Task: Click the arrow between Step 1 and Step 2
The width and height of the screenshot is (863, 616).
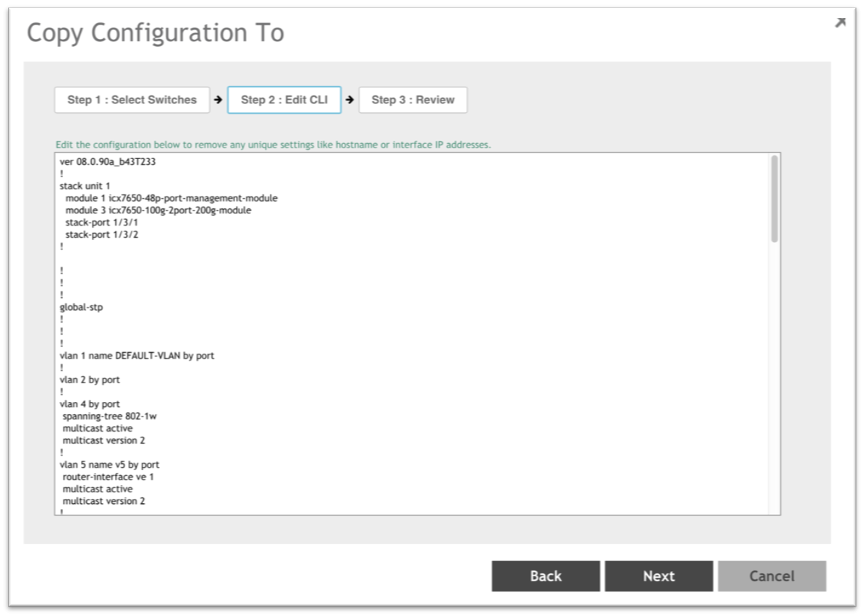Action: click(218, 100)
